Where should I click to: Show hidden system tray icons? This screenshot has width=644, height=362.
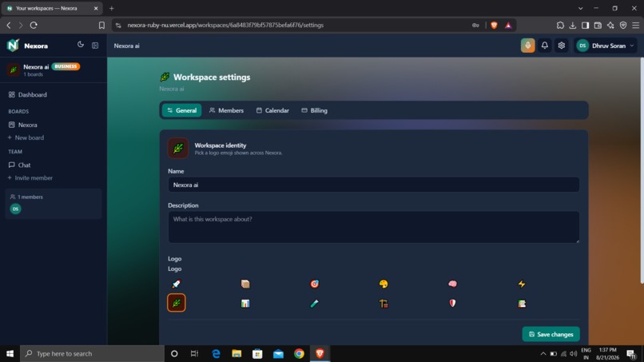543,353
